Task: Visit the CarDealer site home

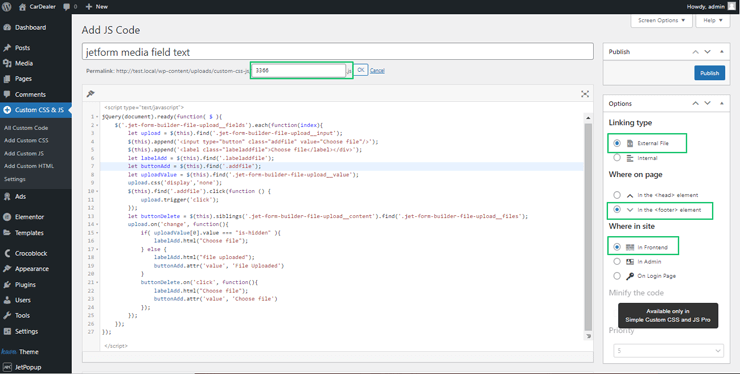Action: [x=37, y=7]
